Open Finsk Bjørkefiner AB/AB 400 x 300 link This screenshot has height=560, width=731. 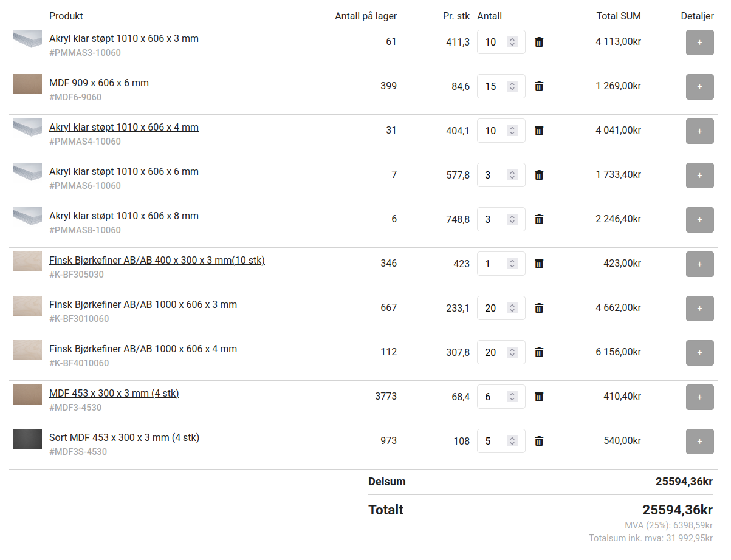[157, 261]
